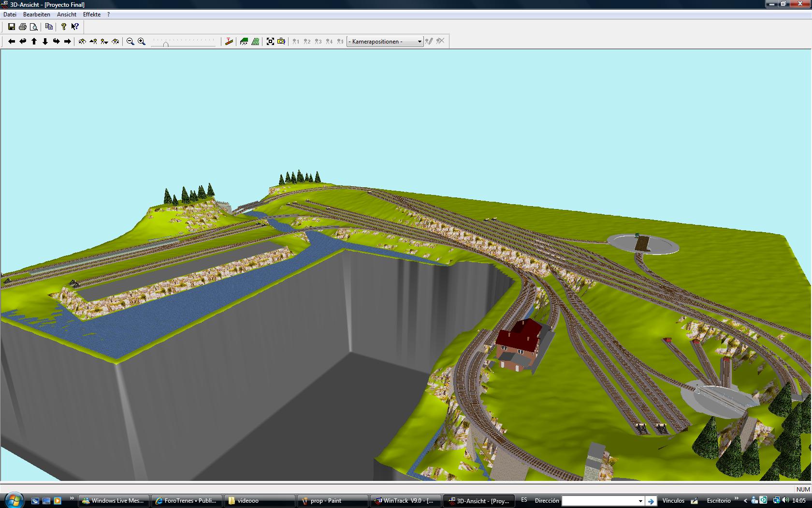Move camera left with the left arrow
Image resolution: width=812 pixels, height=508 pixels.
12,42
